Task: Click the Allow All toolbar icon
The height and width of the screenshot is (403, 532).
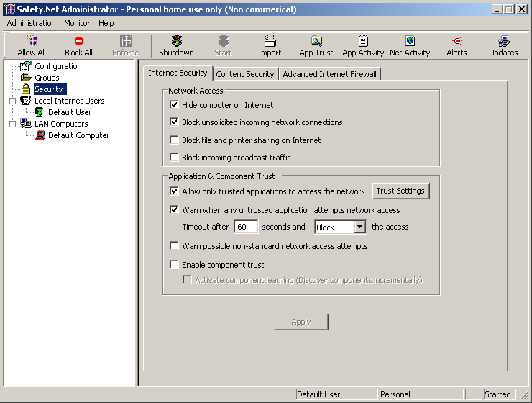Action: pos(32,41)
